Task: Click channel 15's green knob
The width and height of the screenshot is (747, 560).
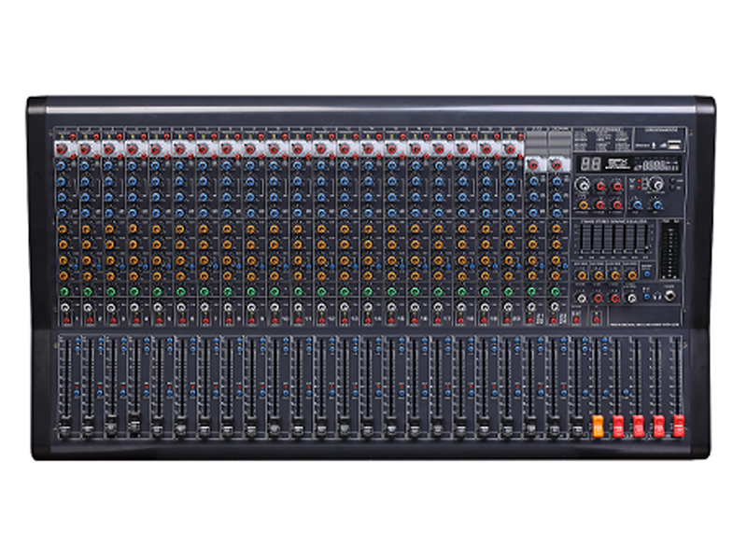Action: 391,291
